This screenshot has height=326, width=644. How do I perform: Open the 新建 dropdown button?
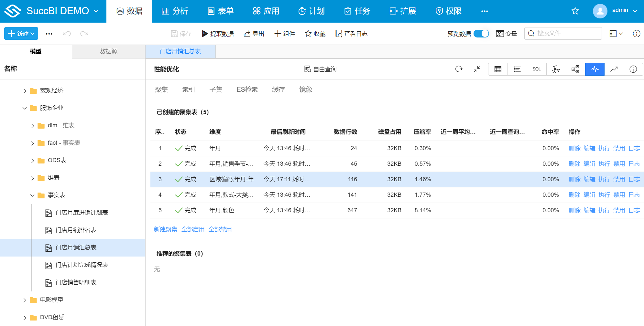[x=21, y=33]
